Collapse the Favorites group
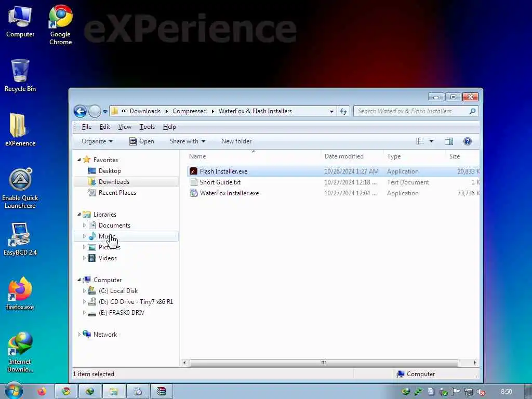This screenshot has width=532, height=399. click(x=79, y=160)
